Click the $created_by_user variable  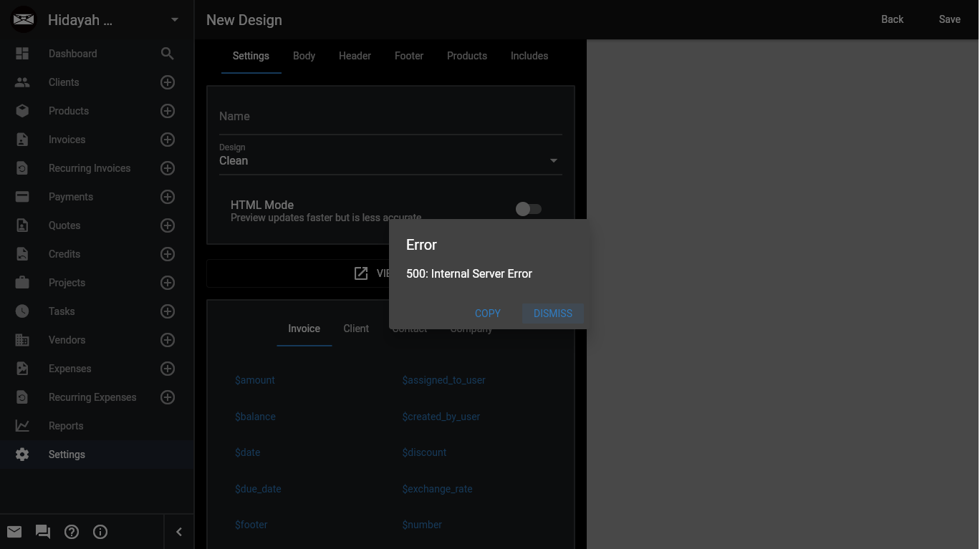click(x=441, y=417)
